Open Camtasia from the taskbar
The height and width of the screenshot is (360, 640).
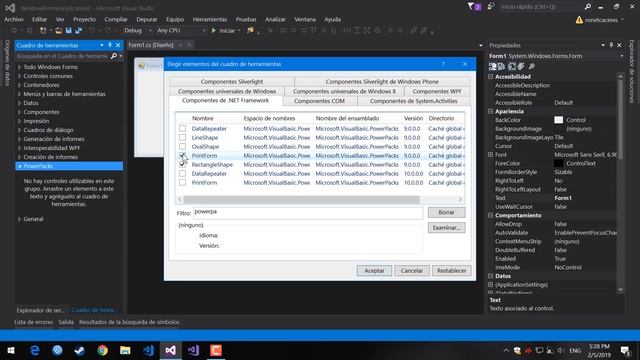point(216,350)
